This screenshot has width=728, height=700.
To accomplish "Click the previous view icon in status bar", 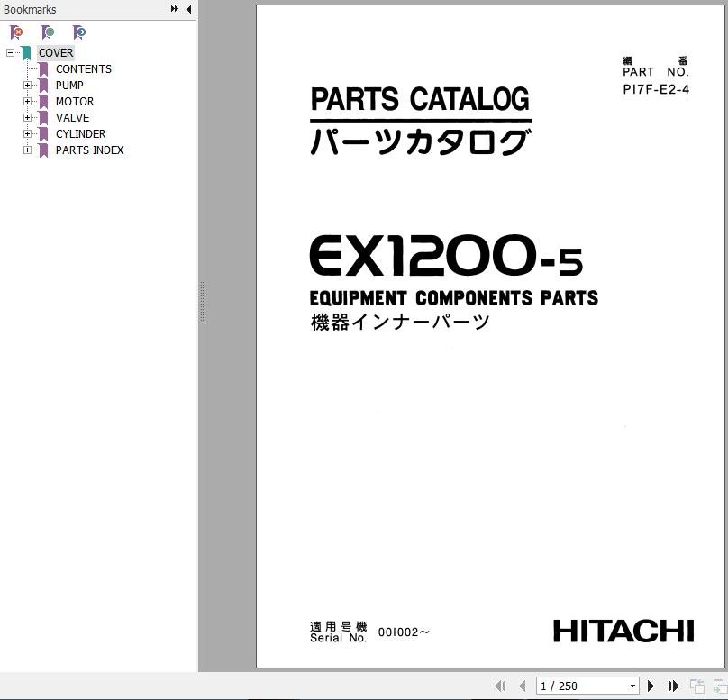I will [696, 686].
